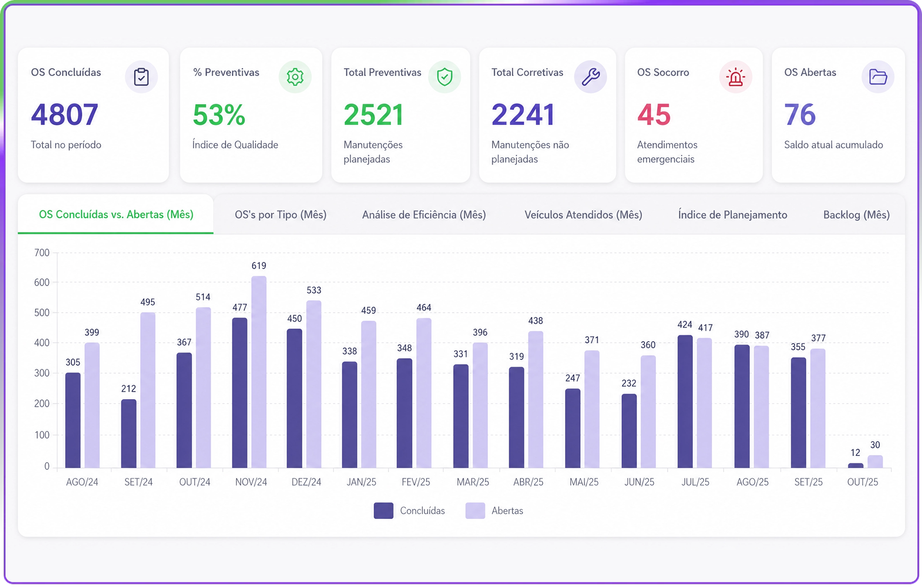Click the OUT/25 Abertas bar labeled 30

[x=875, y=462]
